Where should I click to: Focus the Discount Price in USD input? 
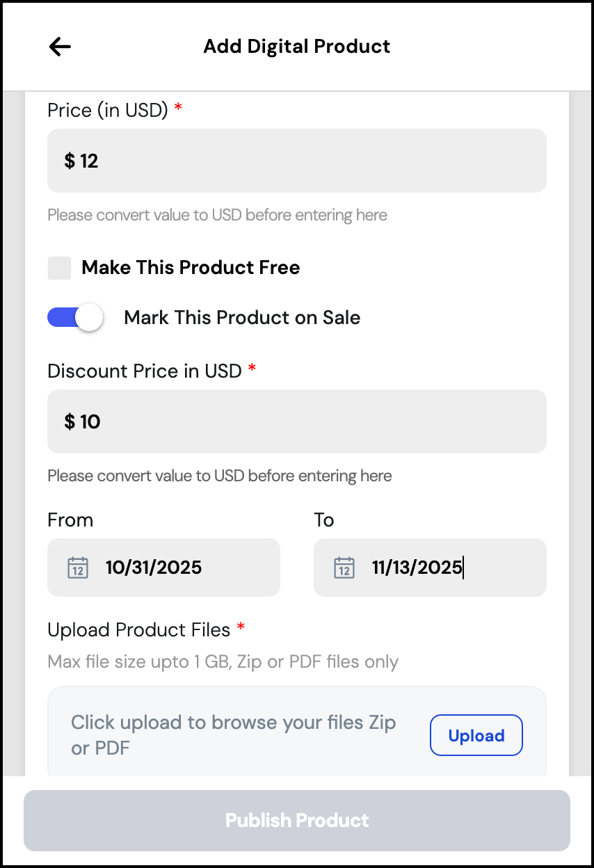tap(296, 421)
